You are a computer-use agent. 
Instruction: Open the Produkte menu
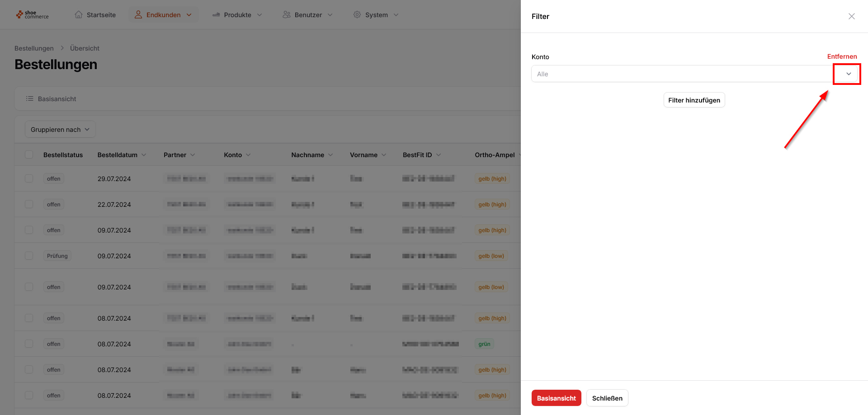(x=237, y=14)
